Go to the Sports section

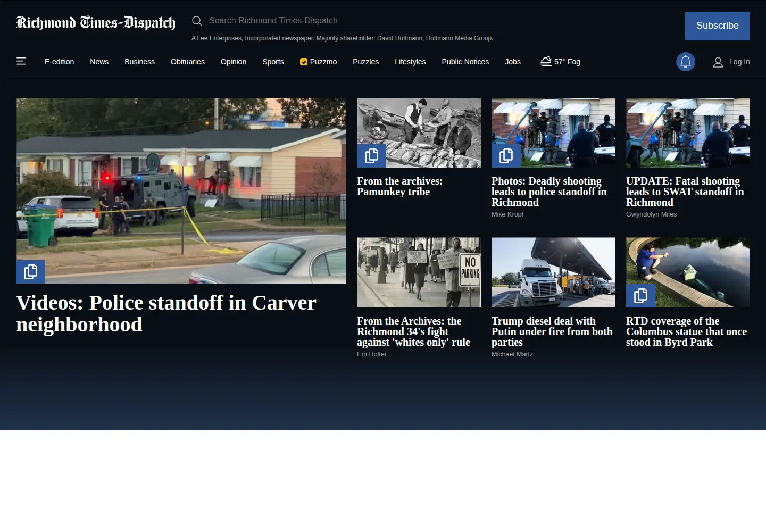[273, 62]
